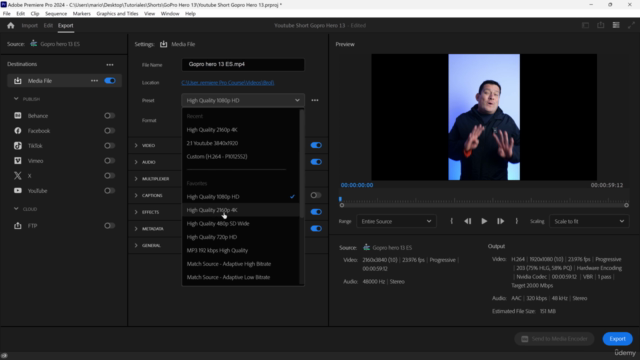Open the Graphics and Titles menu

(117, 13)
